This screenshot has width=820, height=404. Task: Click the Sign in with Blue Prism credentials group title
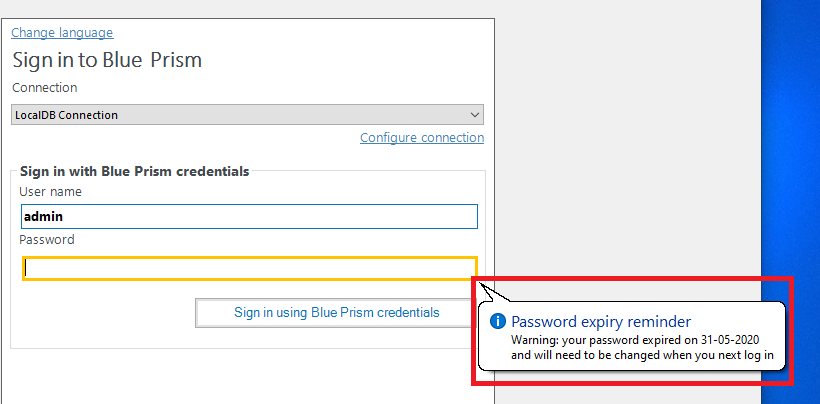tap(134, 171)
